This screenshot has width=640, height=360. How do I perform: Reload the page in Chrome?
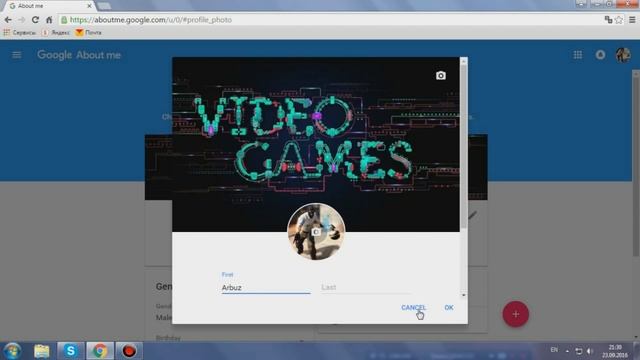[x=35, y=20]
